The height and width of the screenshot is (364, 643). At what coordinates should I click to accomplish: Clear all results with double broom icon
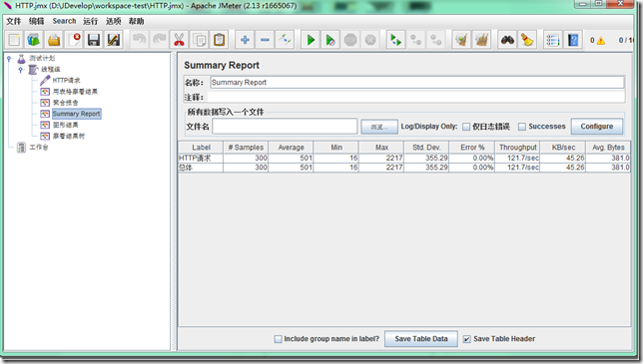click(482, 40)
